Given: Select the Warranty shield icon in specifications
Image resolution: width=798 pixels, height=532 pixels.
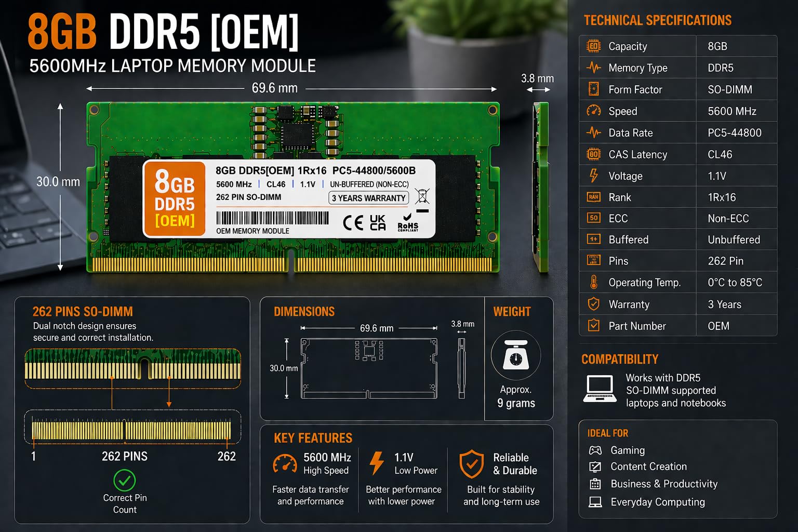Looking at the screenshot, I should tap(593, 304).
